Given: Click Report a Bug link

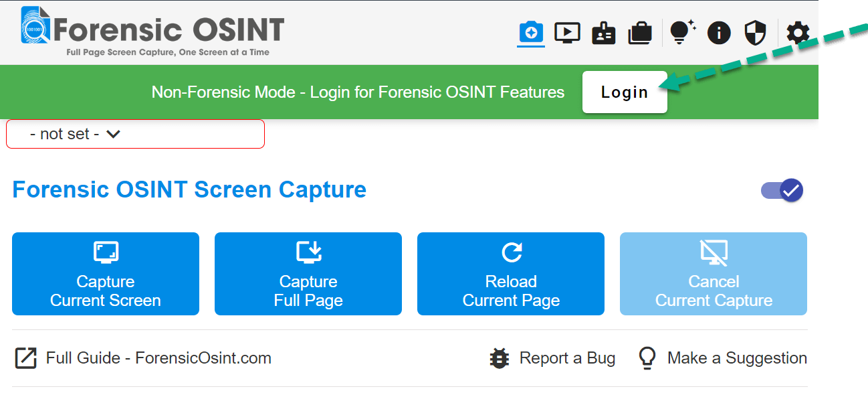Looking at the screenshot, I should [x=552, y=358].
